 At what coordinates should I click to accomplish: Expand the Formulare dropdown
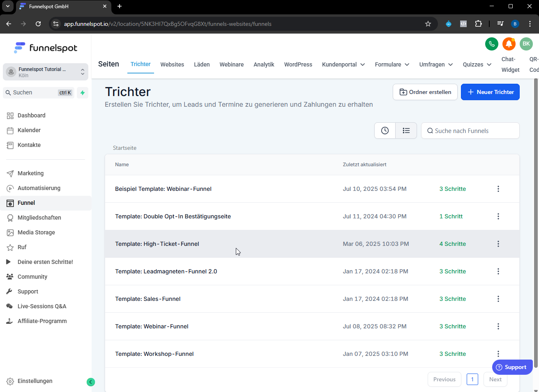392,64
